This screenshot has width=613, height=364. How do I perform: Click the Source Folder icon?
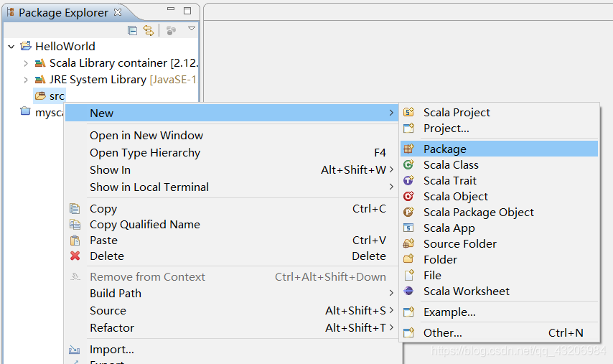click(x=408, y=243)
